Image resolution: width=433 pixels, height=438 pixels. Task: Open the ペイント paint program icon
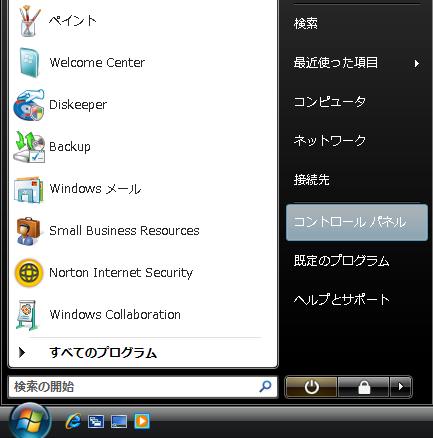29,21
